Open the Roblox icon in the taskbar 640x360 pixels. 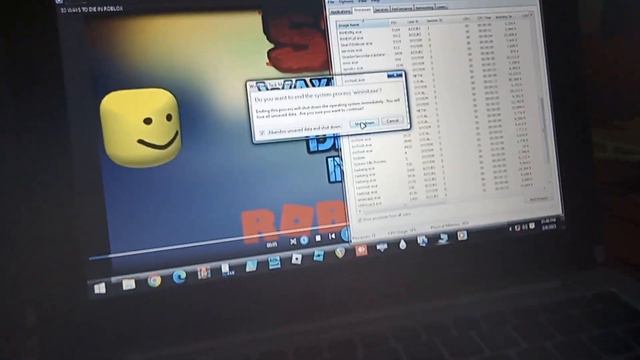(x=297, y=259)
